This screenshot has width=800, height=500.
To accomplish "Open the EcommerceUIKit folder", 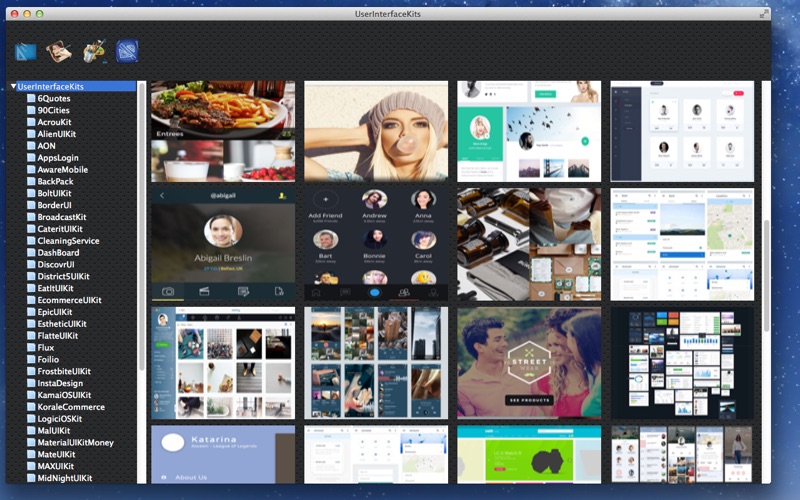I will (x=69, y=300).
